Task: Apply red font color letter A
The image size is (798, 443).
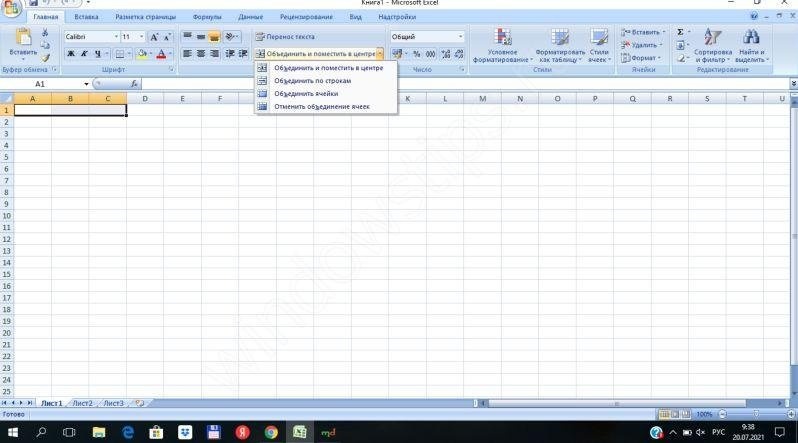Action: [161, 53]
